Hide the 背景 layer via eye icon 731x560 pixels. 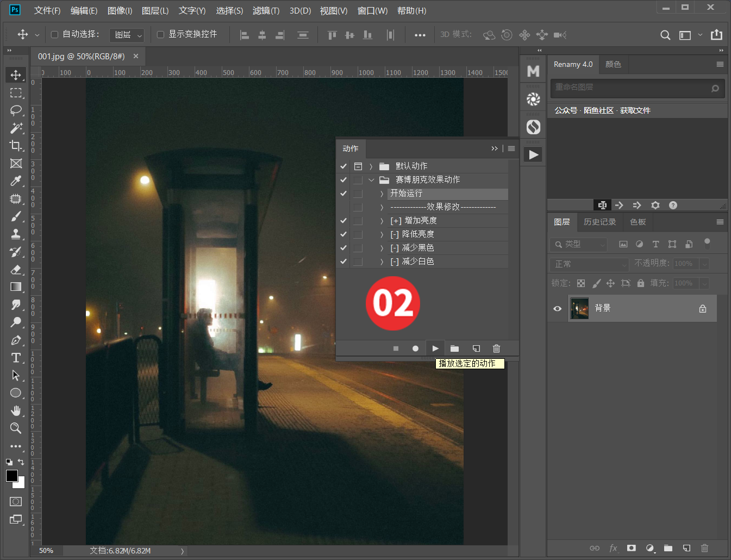click(557, 308)
